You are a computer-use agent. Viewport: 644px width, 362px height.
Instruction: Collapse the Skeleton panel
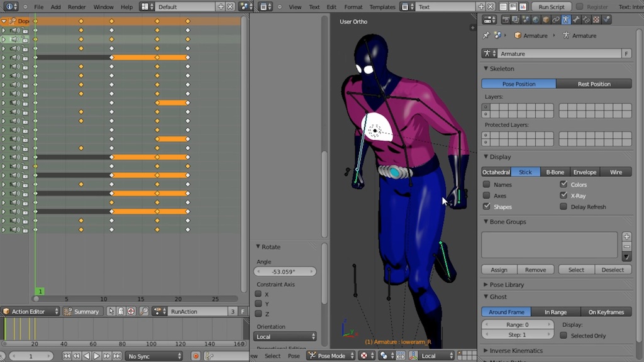click(486, 69)
